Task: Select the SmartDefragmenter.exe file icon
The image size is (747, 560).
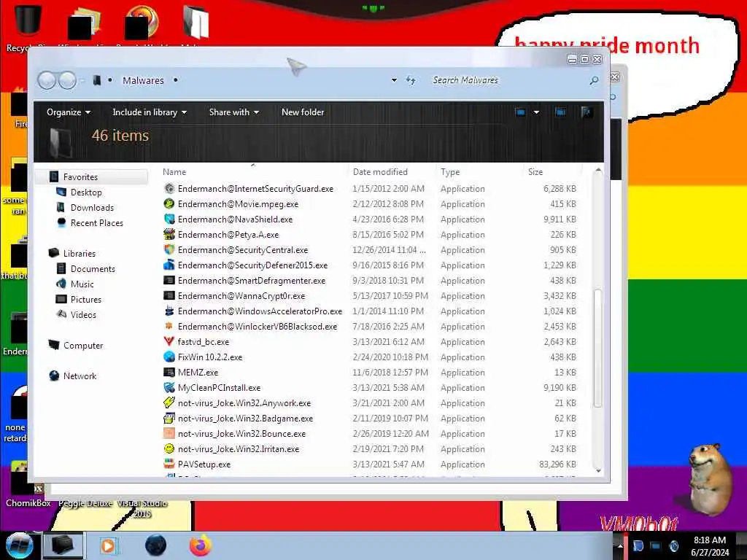Action: click(169, 281)
